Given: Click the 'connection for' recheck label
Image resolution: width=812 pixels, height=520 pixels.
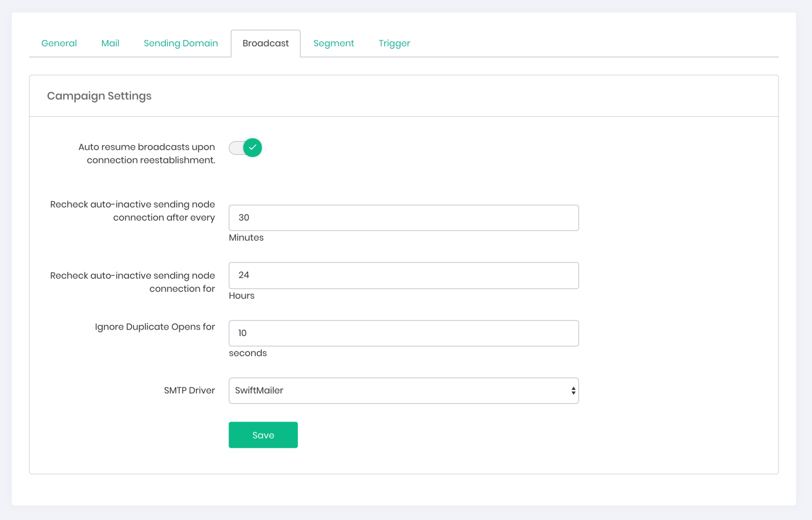Looking at the screenshot, I should (x=182, y=288).
